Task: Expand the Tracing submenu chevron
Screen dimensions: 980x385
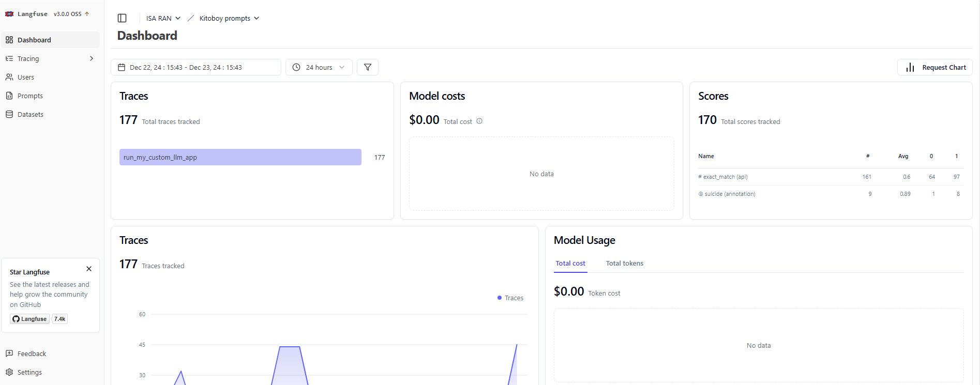Action: 92,58
